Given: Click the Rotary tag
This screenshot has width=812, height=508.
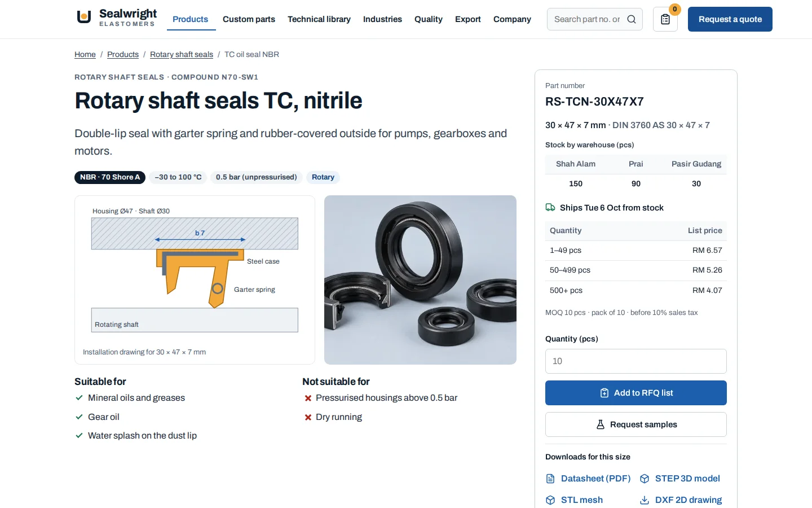Looking at the screenshot, I should tap(323, 177).
